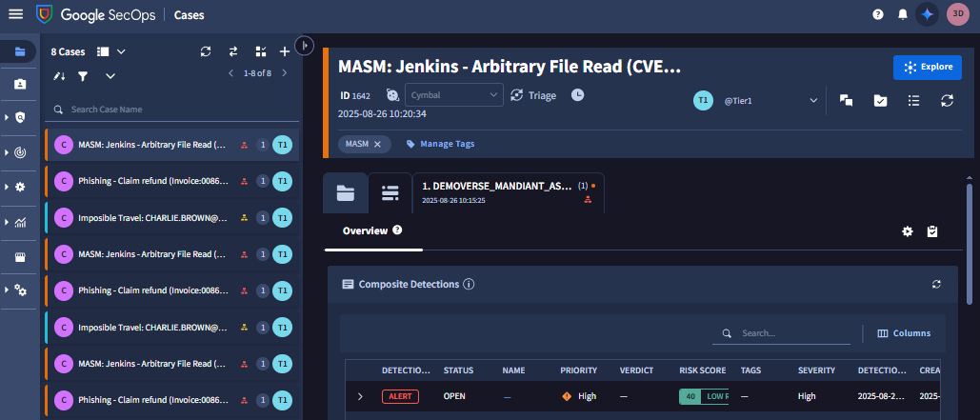Collapse the case list side panel

(305, 45)
